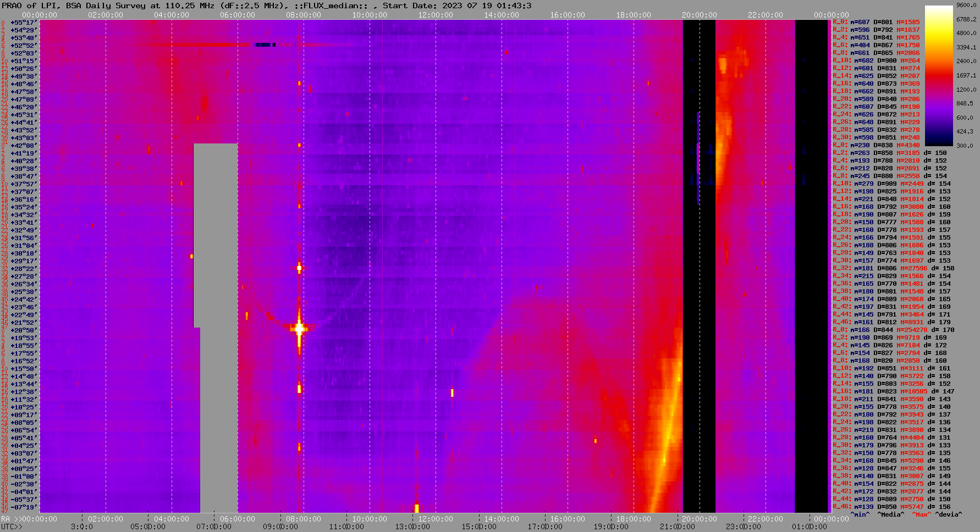Screen dimensions: 980x532
Task: Click the UTC>> axis caption
Action: pyautogui.click(x=12, y=527)
